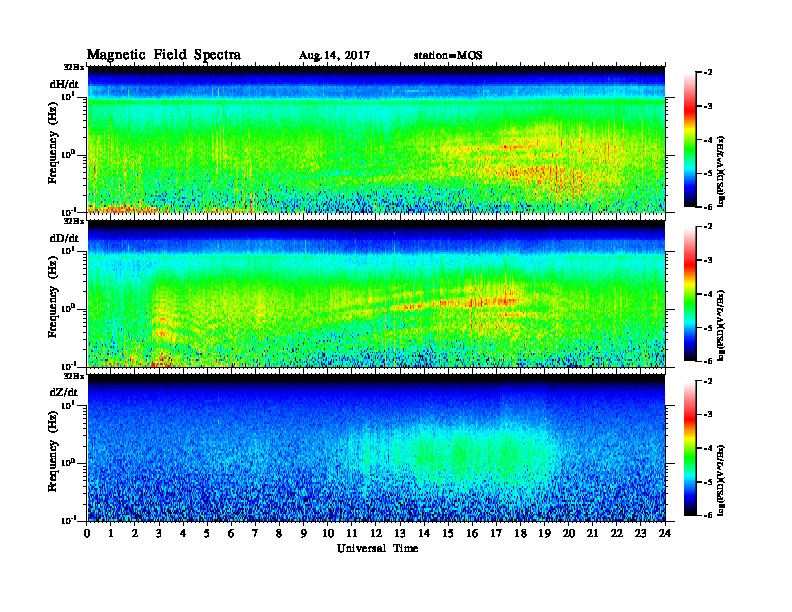
Task: Click the dZ/dt panel color bar
Action: click(x=689, y=448)
